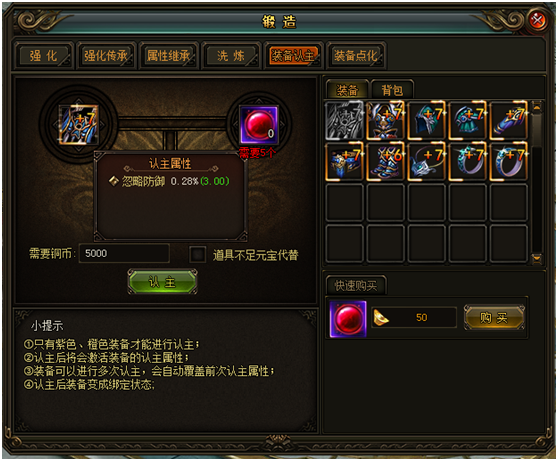
Task: Select the +7 helmet in equipment grid
Action: (426, 120)
